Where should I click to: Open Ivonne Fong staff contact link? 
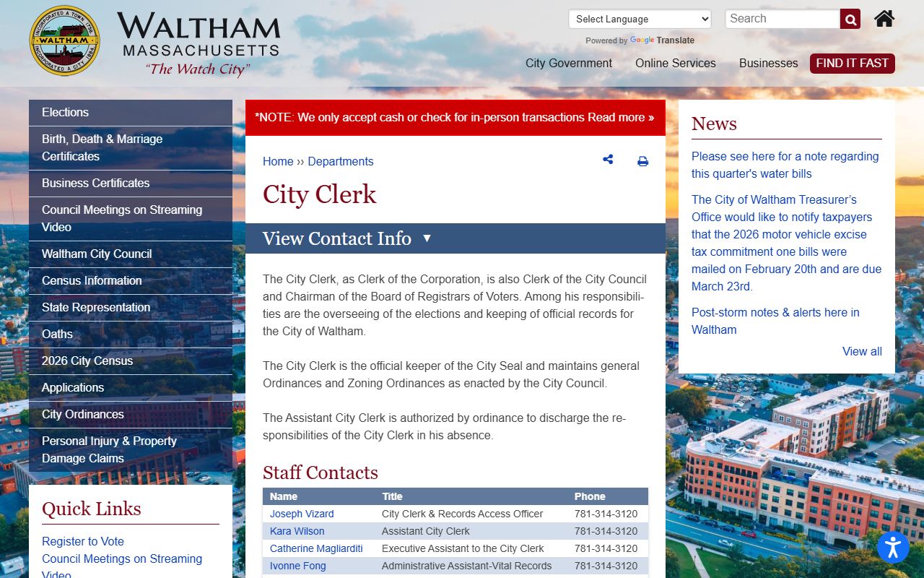[298, 566]
